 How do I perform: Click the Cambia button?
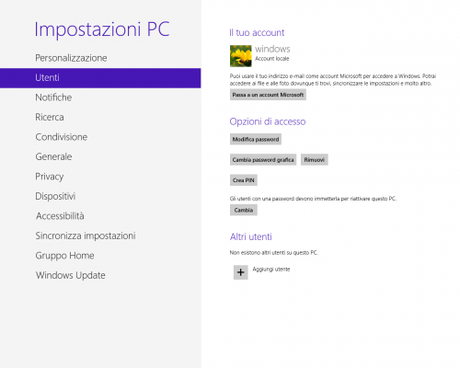[243, 210]
